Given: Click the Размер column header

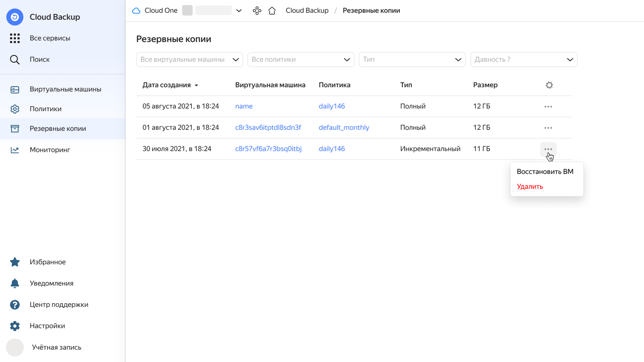Looking at the screenshot, I should coord(485,85).
